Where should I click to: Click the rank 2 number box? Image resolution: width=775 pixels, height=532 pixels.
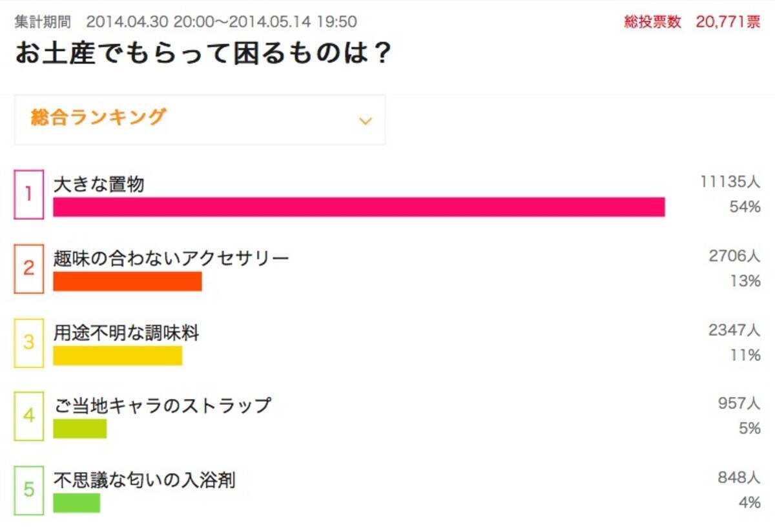coord(29,269)
